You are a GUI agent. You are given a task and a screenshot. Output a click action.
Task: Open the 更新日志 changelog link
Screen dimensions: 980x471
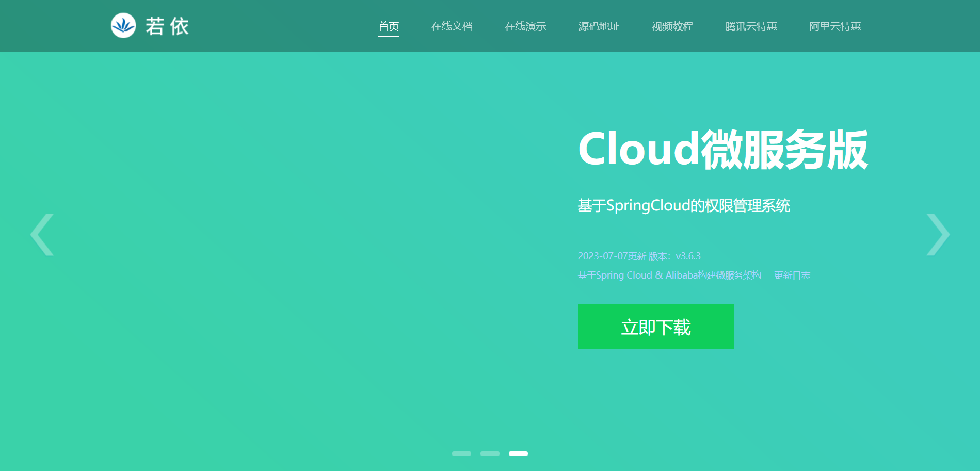(792, 275)
